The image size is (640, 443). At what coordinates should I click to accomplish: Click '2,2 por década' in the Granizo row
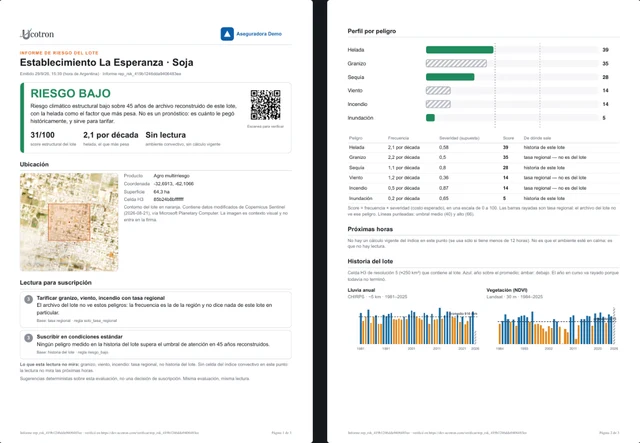[404, 157]
